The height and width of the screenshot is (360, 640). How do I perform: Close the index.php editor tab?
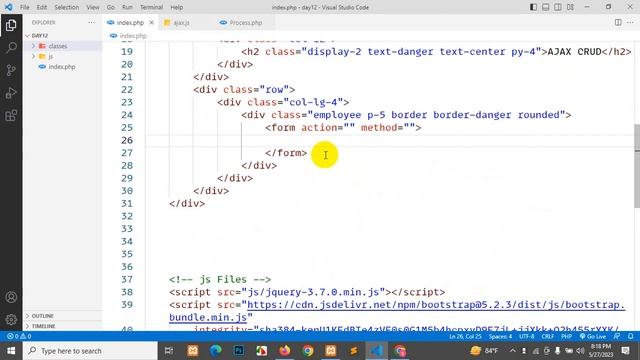(x=151, y=22)
